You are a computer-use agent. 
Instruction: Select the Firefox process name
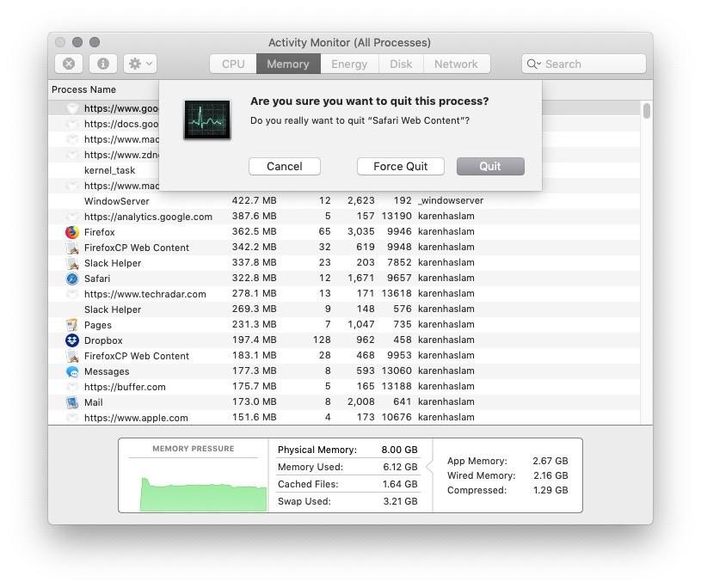pyautogui.click(x=99, y=232)
